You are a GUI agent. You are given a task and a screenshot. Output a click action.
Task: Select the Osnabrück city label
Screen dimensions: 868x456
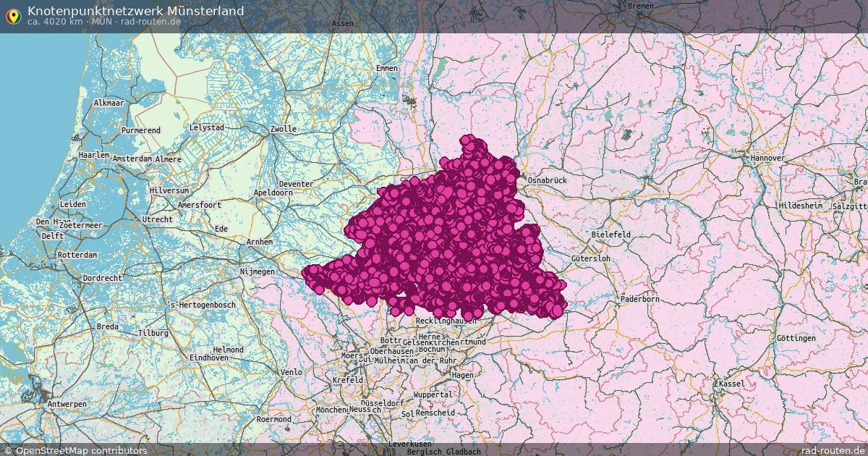548,179
